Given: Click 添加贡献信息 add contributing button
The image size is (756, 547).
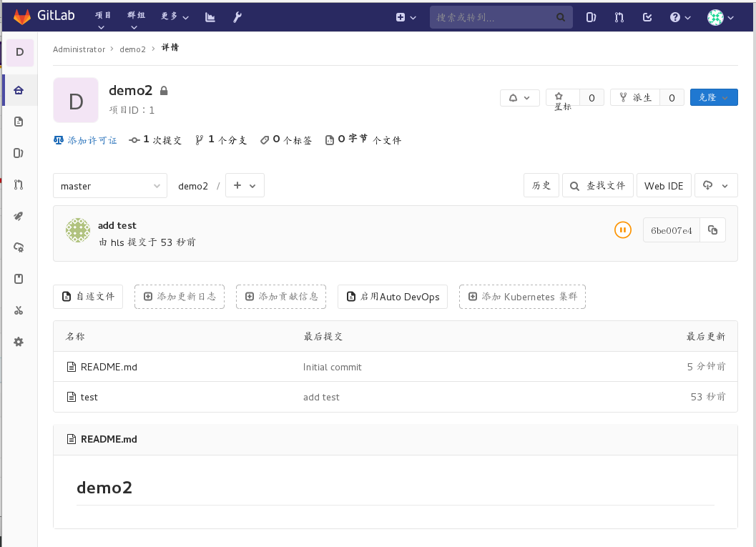Looking at the screenshot, I should coord(281,297).
